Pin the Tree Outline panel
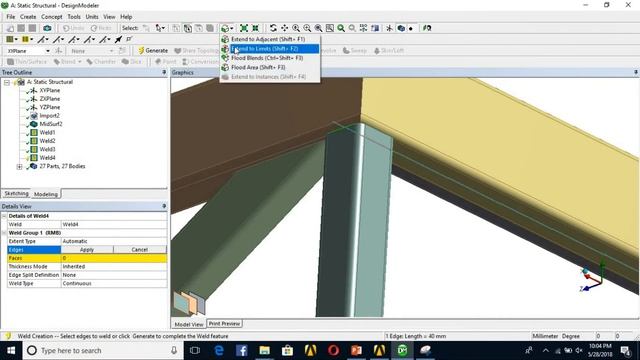Viewport: 640px width, 360px height. (x=164, y=72)
